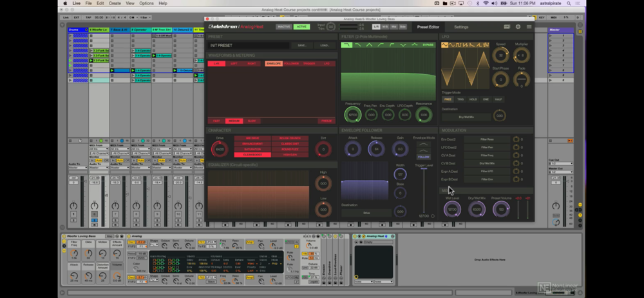The image size is (644, 298).
Task: Show FOLLOWER in metering view
Action: coord(291,64)
